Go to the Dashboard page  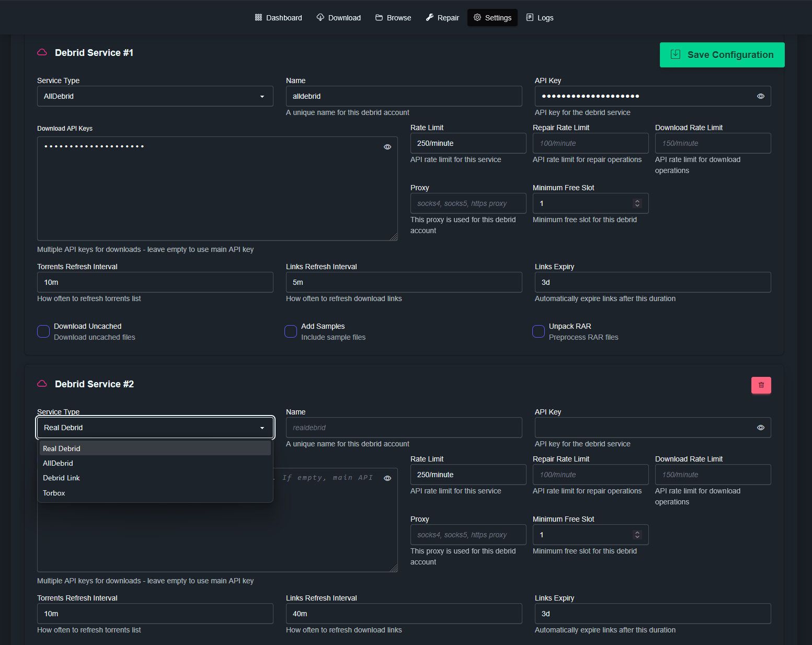(x=278, y=18)
